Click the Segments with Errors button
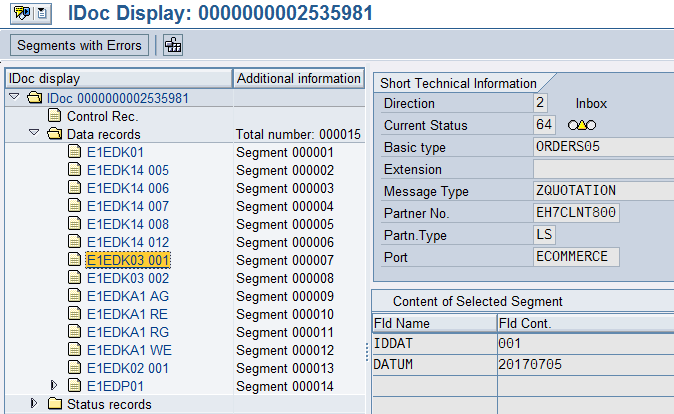 [80, 45]
